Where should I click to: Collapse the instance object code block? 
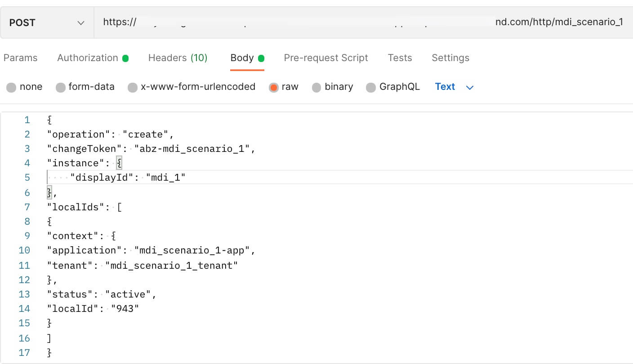pyautogui.click(x=119, y=163)
